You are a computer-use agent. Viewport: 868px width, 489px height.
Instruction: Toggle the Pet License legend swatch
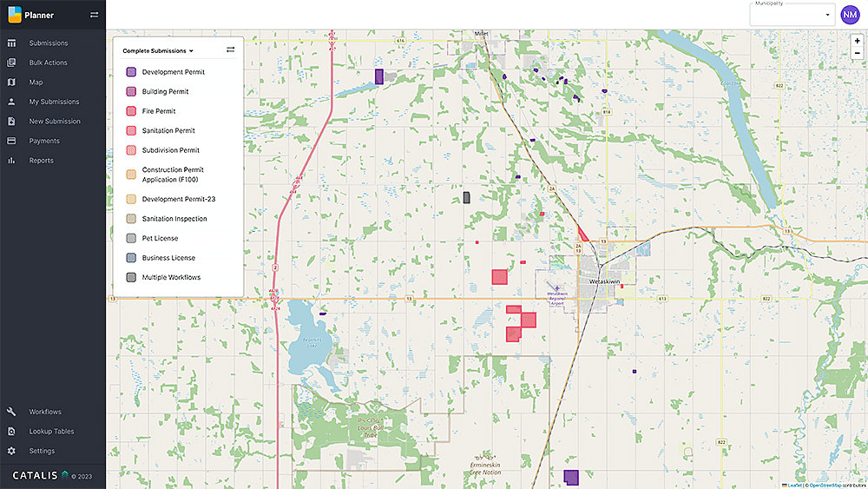pos(131,238)
